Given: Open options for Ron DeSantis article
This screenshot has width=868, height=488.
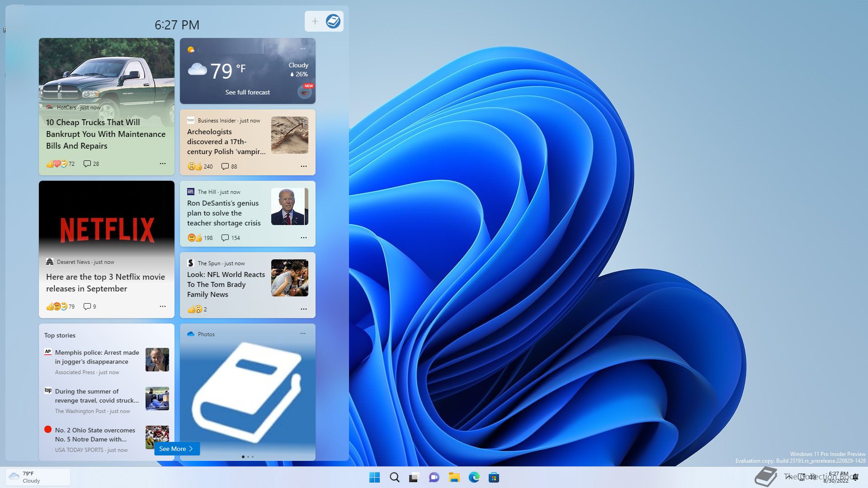Looking at the screenshot, I should coord(304,238).
